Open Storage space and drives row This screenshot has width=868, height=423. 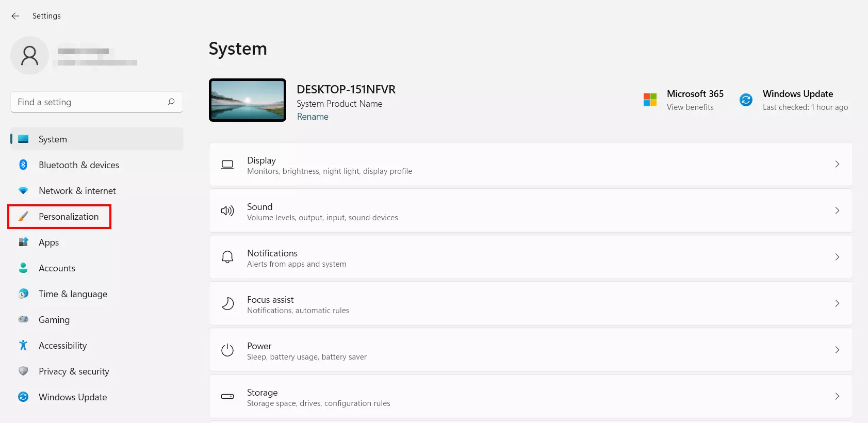coord(531,396)
